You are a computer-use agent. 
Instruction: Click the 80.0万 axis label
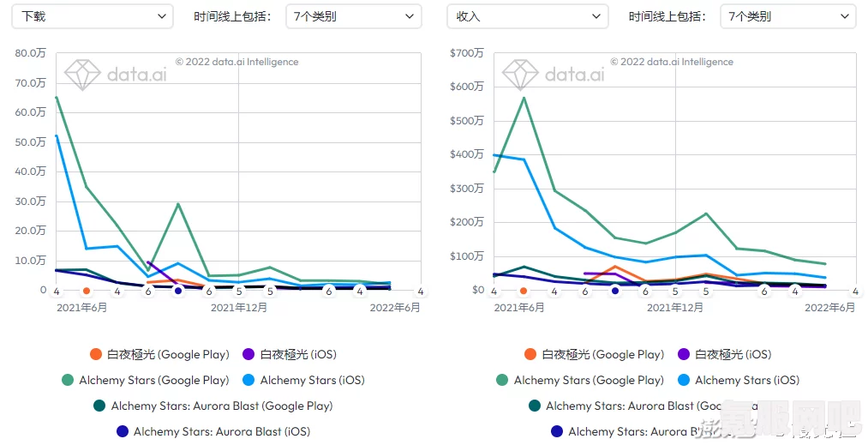tap(31, 53)
